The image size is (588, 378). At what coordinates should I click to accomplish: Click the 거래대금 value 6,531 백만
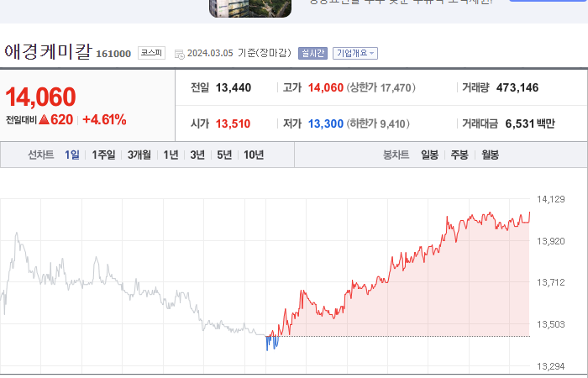(x=530, y=123)
